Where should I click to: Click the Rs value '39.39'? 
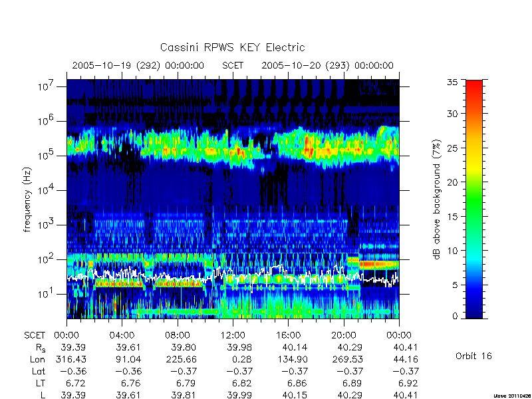(73, 347)
